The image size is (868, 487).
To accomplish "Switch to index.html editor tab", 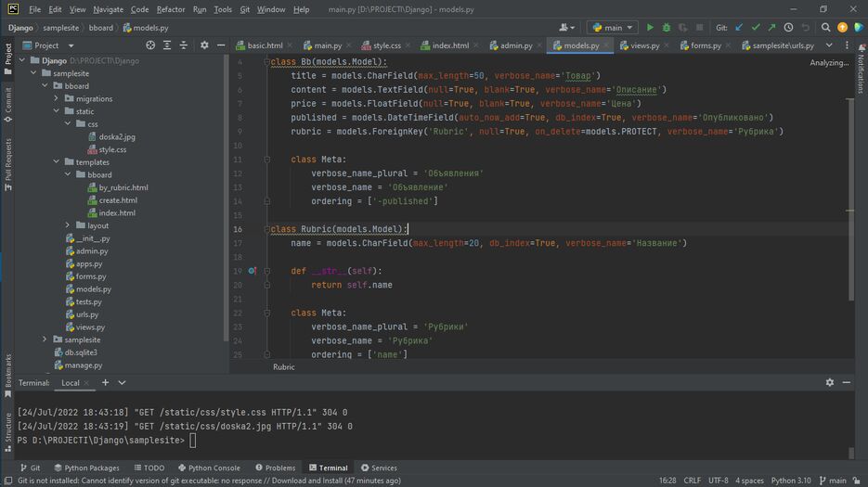I will 449,45.
